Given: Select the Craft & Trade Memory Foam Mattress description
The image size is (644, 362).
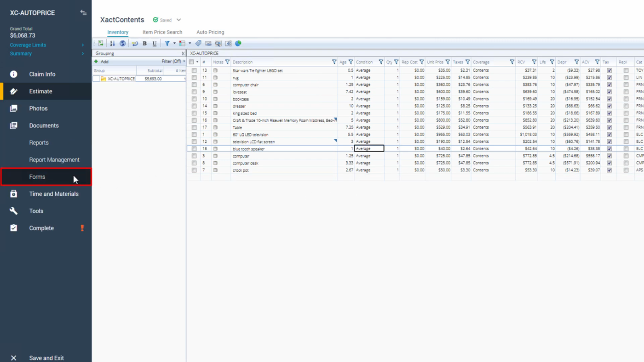Looking at the screenshot, I should click(284, 120).
